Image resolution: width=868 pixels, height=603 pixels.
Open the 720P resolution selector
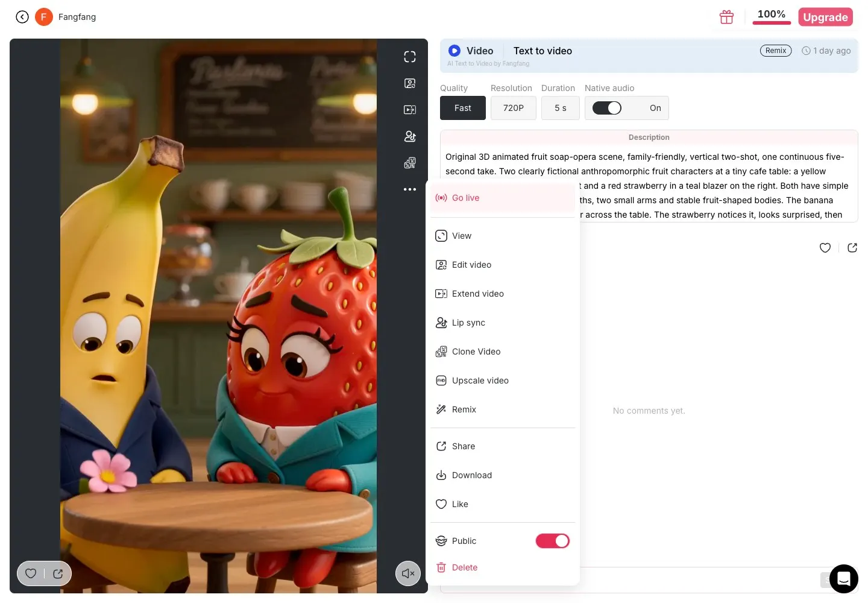(x=514, y=108)
